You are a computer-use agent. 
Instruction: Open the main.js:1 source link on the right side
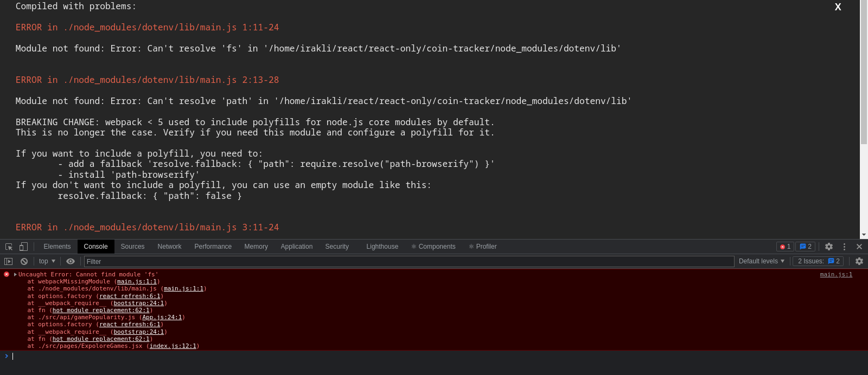click(x=836, y=275)
